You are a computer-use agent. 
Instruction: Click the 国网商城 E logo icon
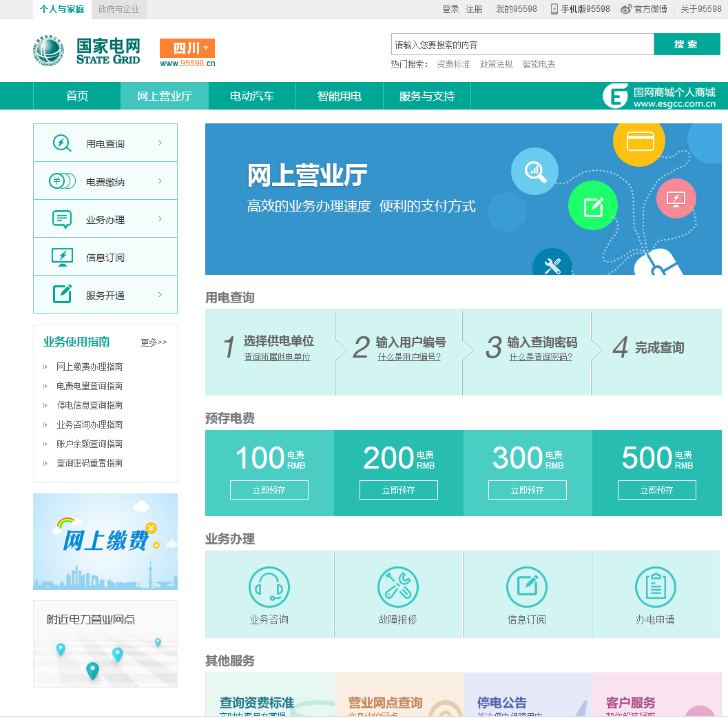click(615, 96)
